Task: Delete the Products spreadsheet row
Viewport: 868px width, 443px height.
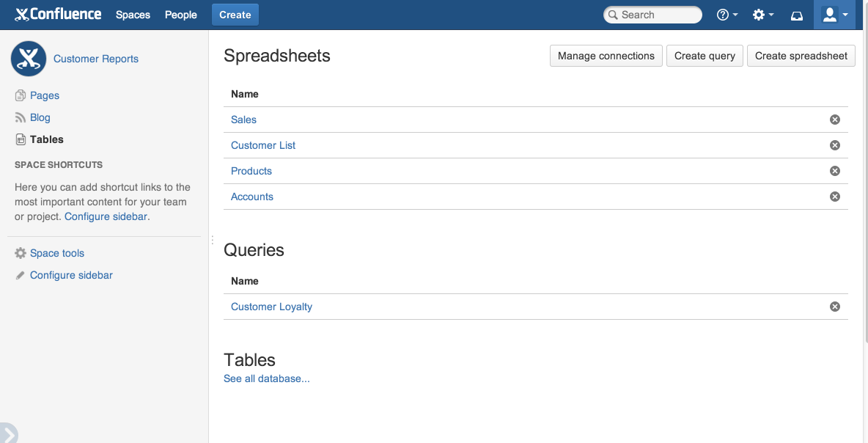Action: pos(835,171)
